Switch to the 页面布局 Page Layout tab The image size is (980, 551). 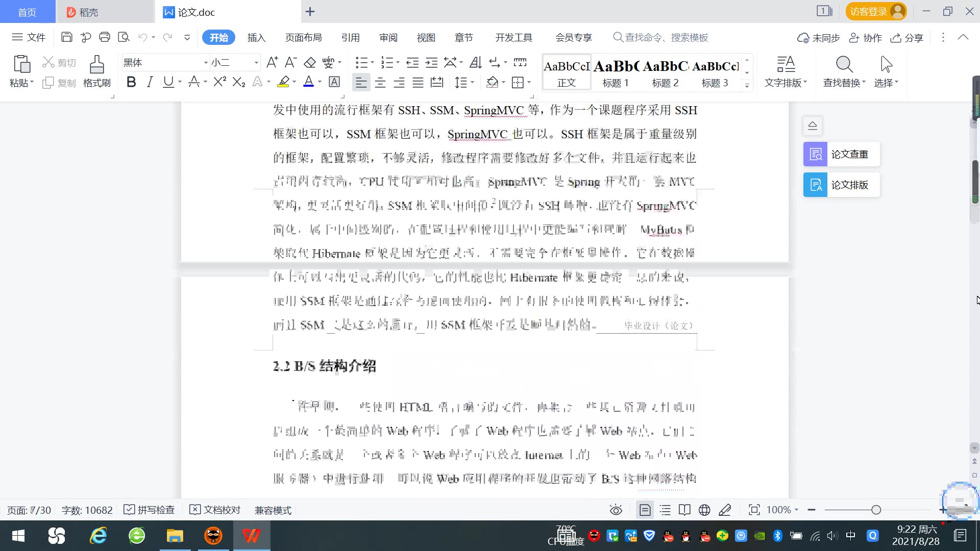click(x=304, y=37)
